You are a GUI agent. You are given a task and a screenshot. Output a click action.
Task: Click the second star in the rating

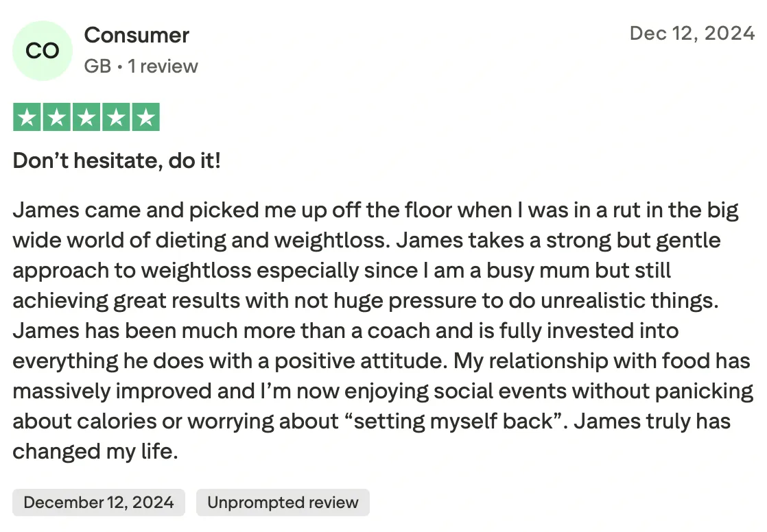click(x=57, y=117)
